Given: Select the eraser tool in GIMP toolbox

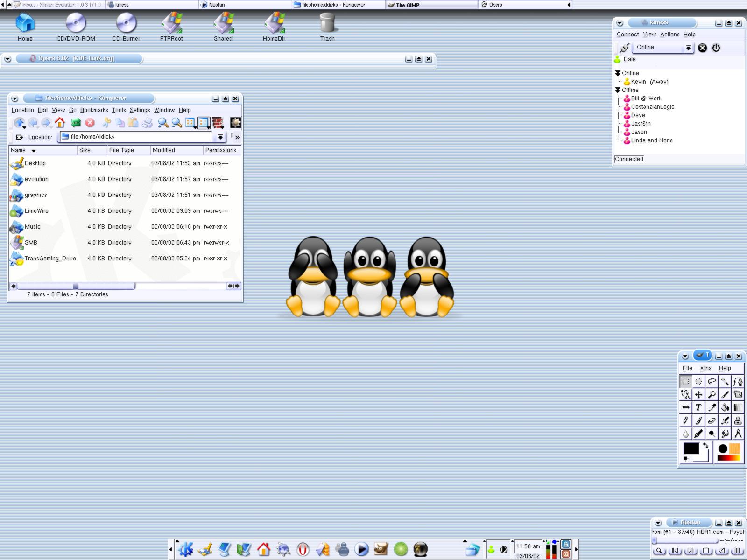Looking at the screenshot, I should [x=712, y=420].
